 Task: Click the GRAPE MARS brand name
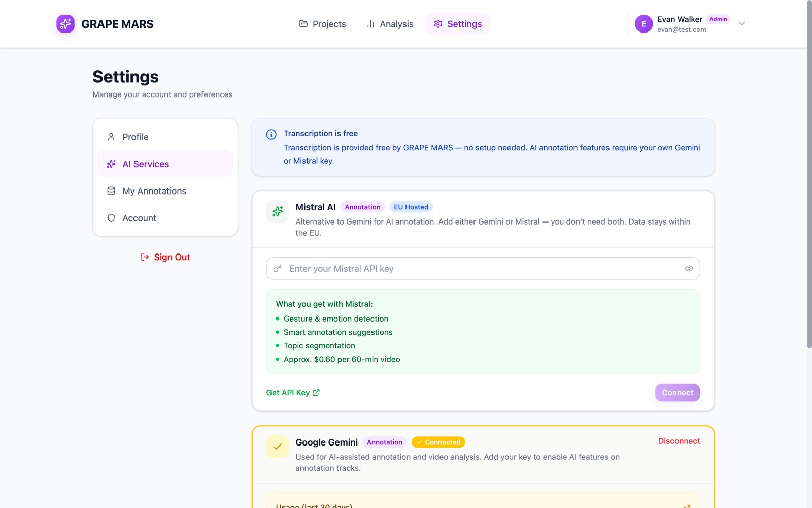(x=117, y=24)
